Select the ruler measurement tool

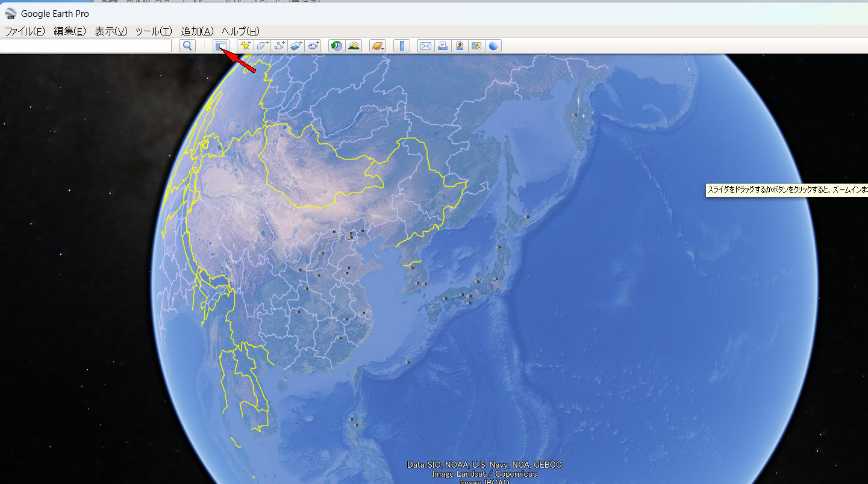[x=402, y=46]
